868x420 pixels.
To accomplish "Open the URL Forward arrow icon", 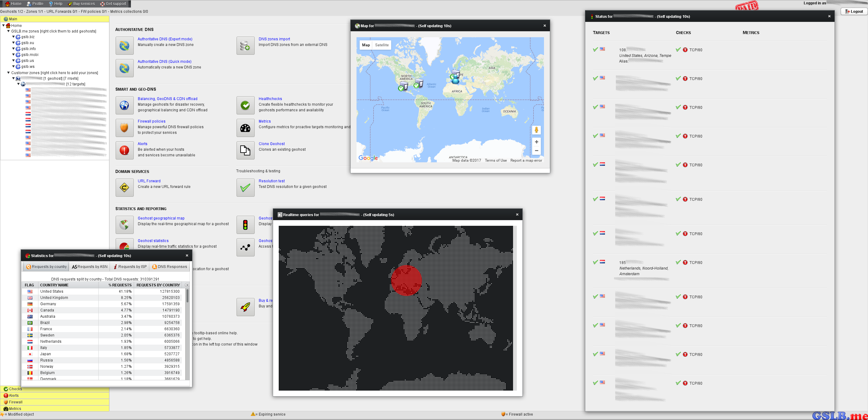I will pyautogui.click(x=124, y=188).
